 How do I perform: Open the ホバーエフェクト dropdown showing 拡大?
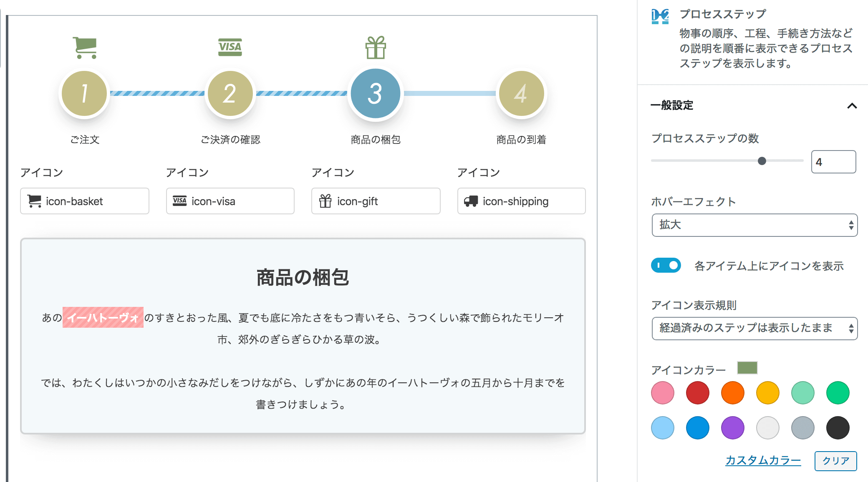754,225
